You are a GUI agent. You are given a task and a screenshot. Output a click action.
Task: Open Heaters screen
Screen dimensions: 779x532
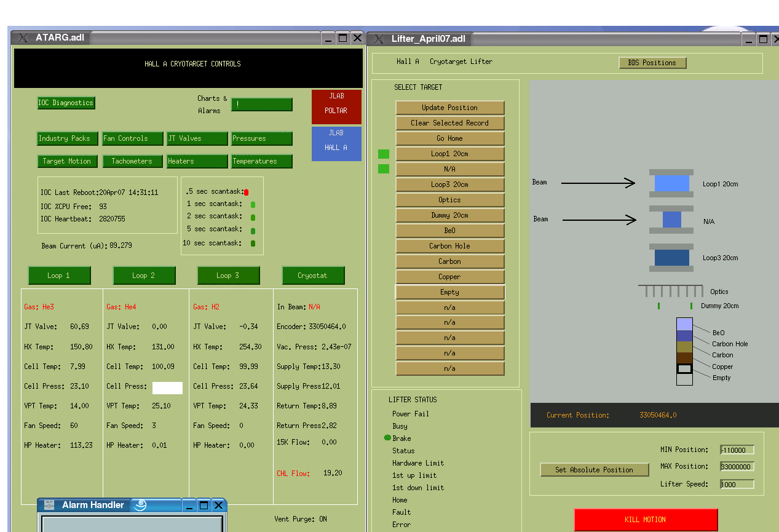tap(197, 161)
